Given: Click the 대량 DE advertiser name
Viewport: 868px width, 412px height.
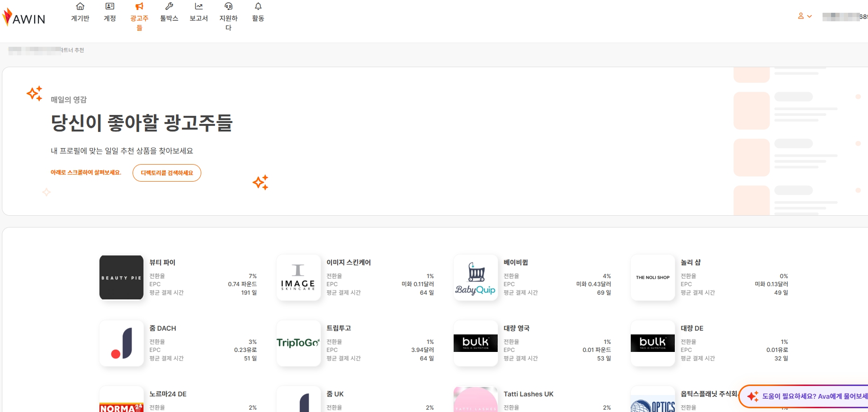Looking at the screenshot, I should [x=692, y=328].
